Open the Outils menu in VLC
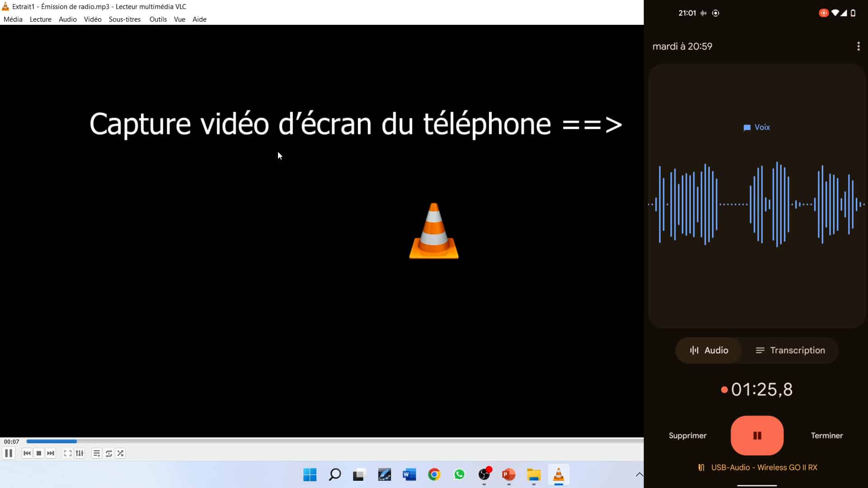 (158, 19)
